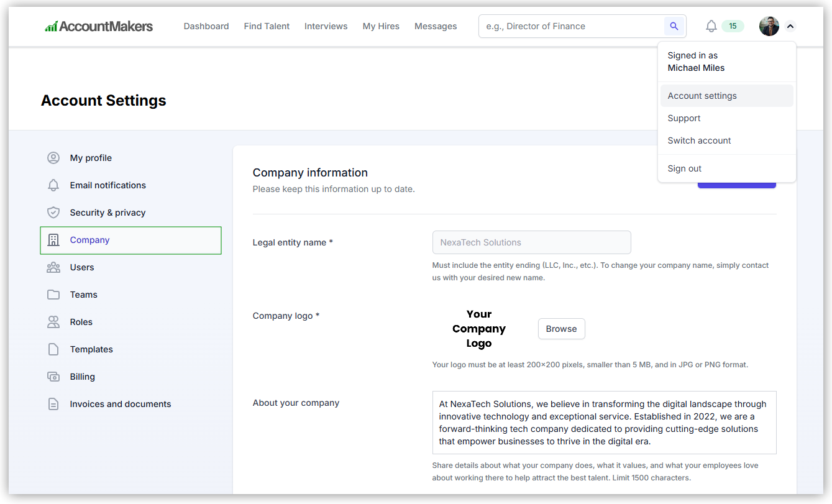Sign out of the account
The width and height of the screenshot is (832, 504).
684,168
